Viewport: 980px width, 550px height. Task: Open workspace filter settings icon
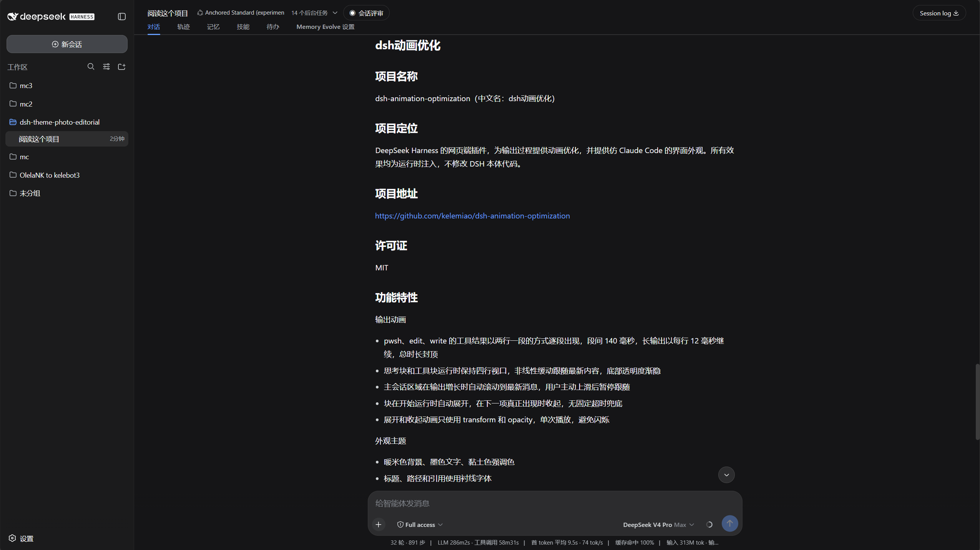coord(106,67)
